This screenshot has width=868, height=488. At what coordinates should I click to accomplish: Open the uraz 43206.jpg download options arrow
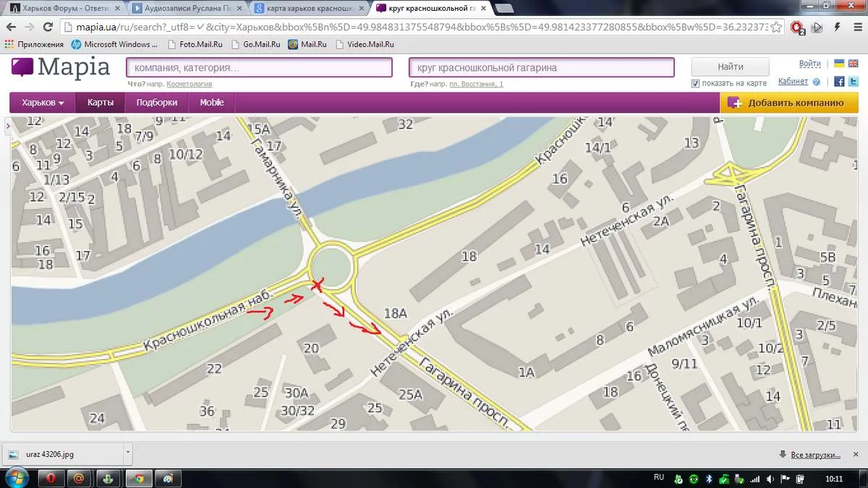pos(128,454)
